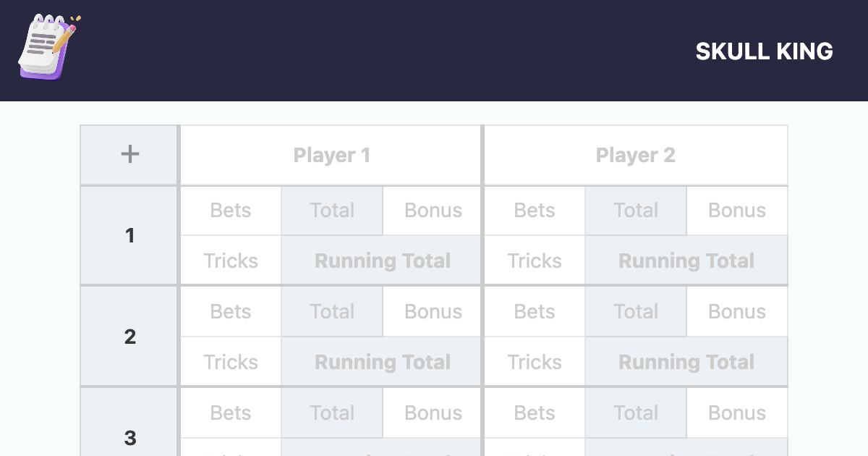Open the SKULL KING title link
The height and width of the screenshot is (456, 868).
764,51
